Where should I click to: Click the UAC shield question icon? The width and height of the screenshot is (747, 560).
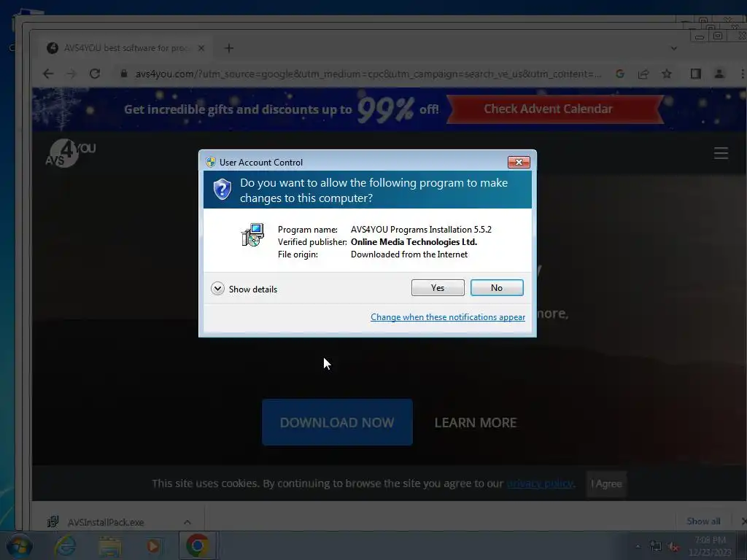[222, 190]
